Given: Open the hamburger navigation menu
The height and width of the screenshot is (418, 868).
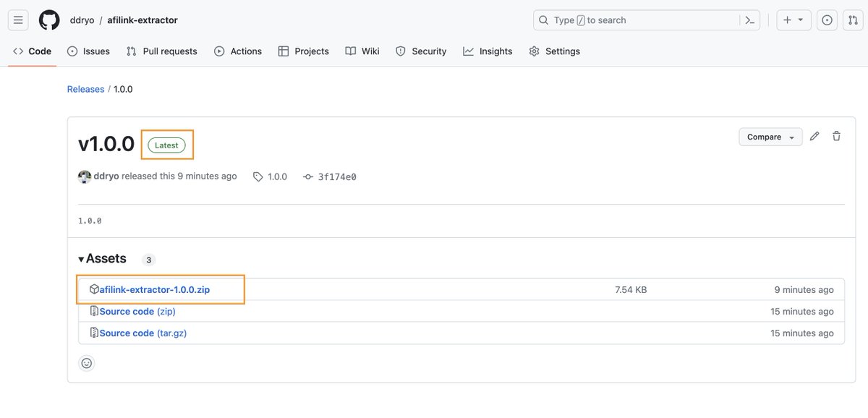Looking at the screenshot, I should (19, 20).
